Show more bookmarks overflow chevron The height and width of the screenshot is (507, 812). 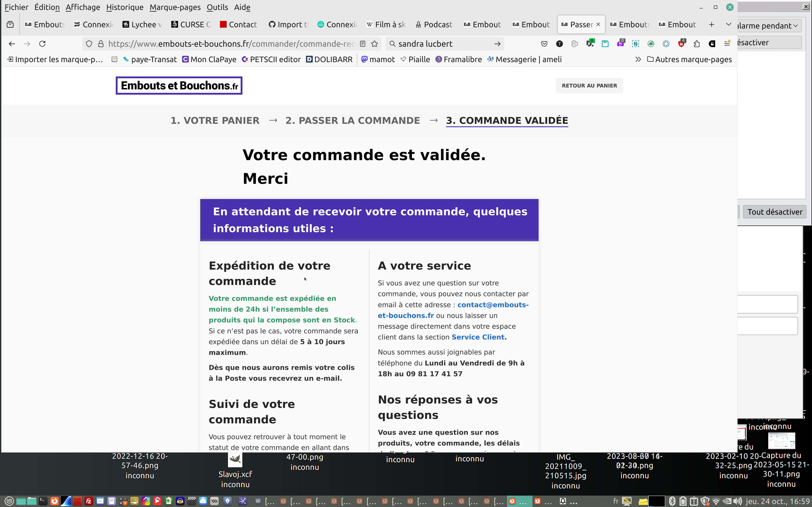pyautogui.click(x=638, y=59)
